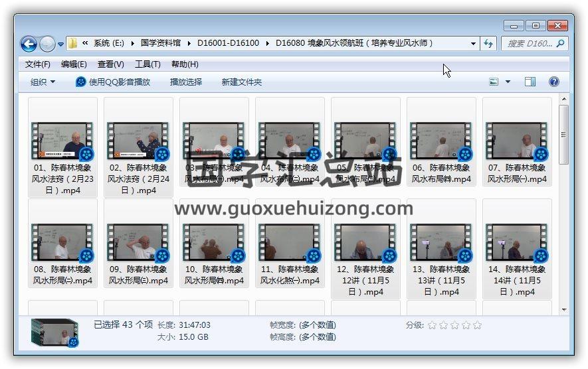The width and height of the screenshot is (588, 369).
Task: Open the 工具(T) menu
Action: pyautogui.click(x=147, y=64)
